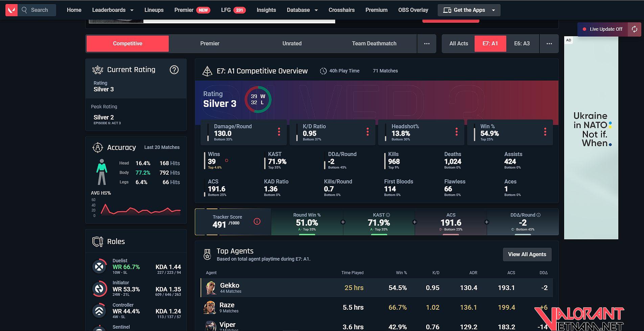Screen dimensions: 644x331
Task: Click Duelist role icon
Action: point(99,267)
